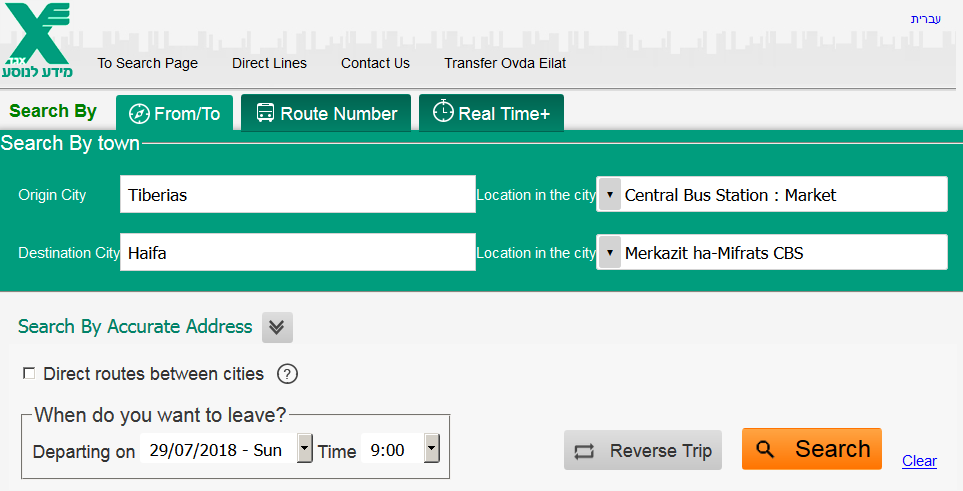Click the help question mark icon
Screen dimensions: 963x491
287,374
